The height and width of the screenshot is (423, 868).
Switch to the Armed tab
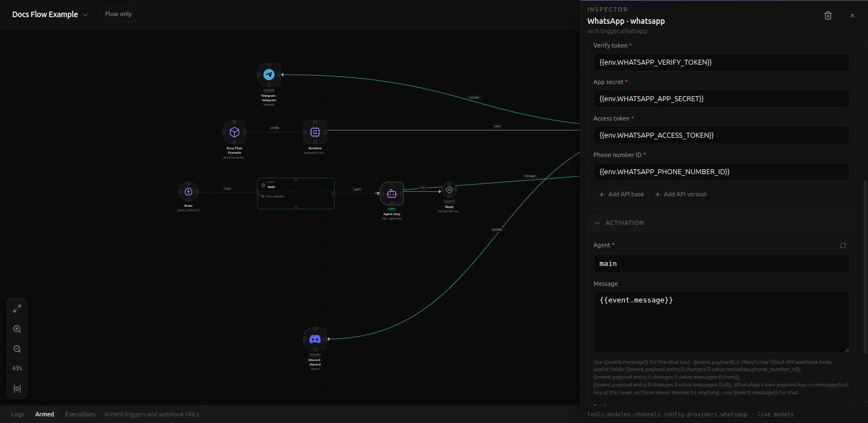point(45,414)
